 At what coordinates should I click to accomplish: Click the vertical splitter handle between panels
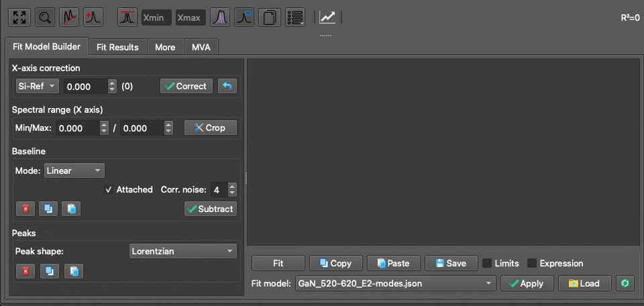pyautogui.click(x=246, y=178)
